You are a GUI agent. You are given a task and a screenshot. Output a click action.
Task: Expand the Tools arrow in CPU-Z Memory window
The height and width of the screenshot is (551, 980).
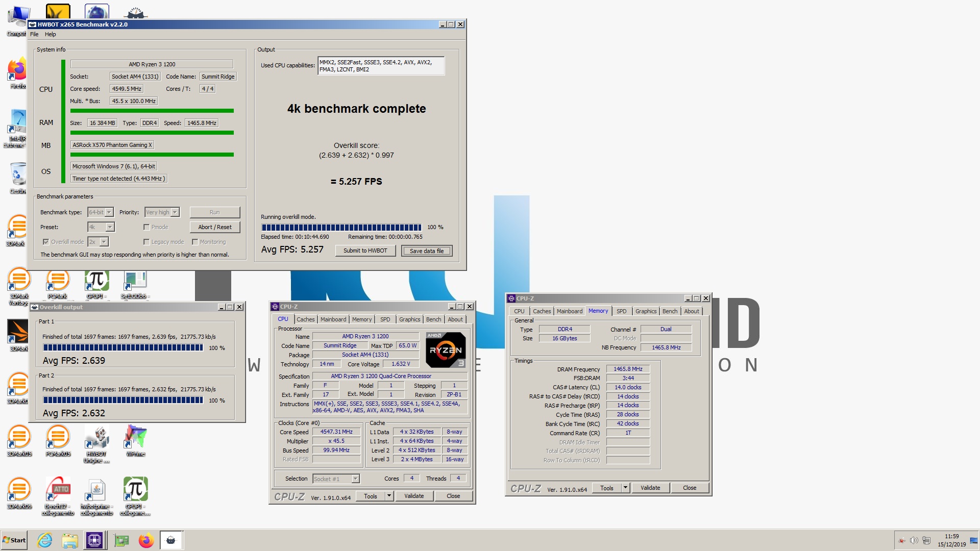[625, 488]
